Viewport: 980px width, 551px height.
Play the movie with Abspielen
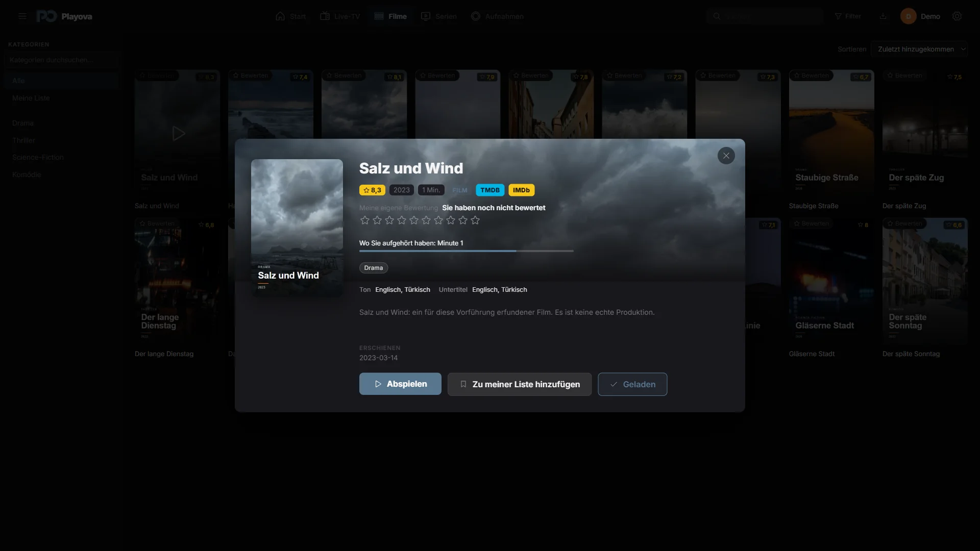pos(400,384)
